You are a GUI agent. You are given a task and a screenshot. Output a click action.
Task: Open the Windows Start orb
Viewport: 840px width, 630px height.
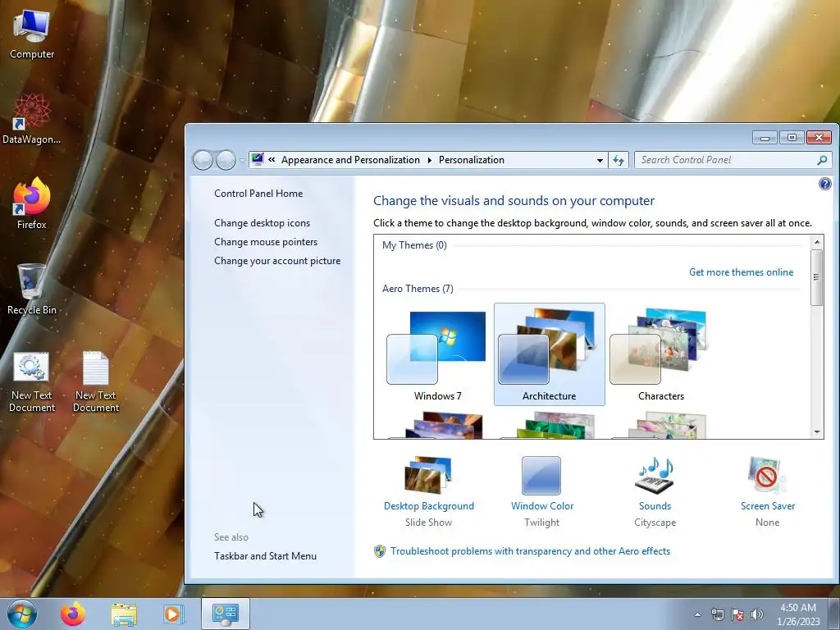pos(22,614)
